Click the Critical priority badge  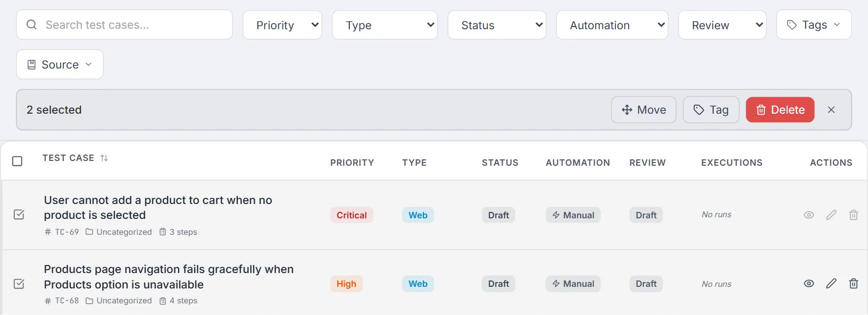pyautogui.click(x=352, y=215)
